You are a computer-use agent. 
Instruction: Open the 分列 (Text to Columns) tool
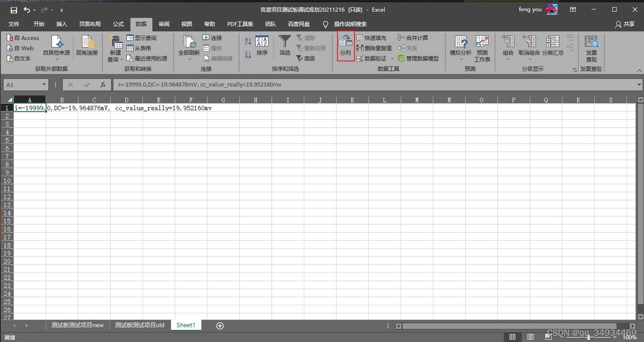345,46
